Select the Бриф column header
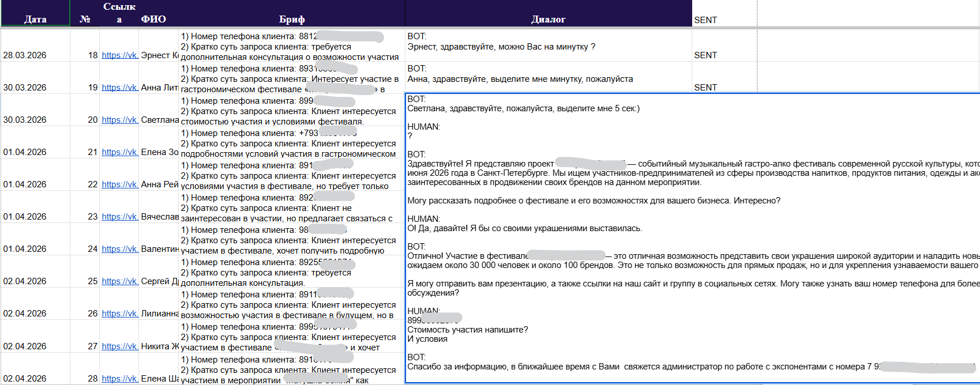 (292, 13)
